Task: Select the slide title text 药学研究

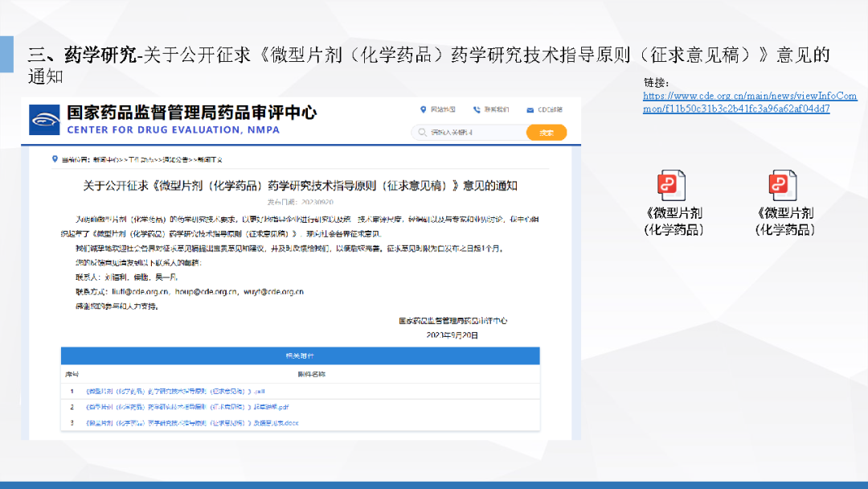Action: [x=100, y=55]
